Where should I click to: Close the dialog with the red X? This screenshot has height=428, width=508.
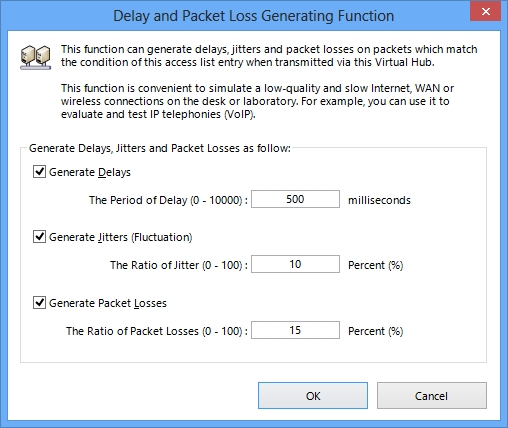[485, 12]
